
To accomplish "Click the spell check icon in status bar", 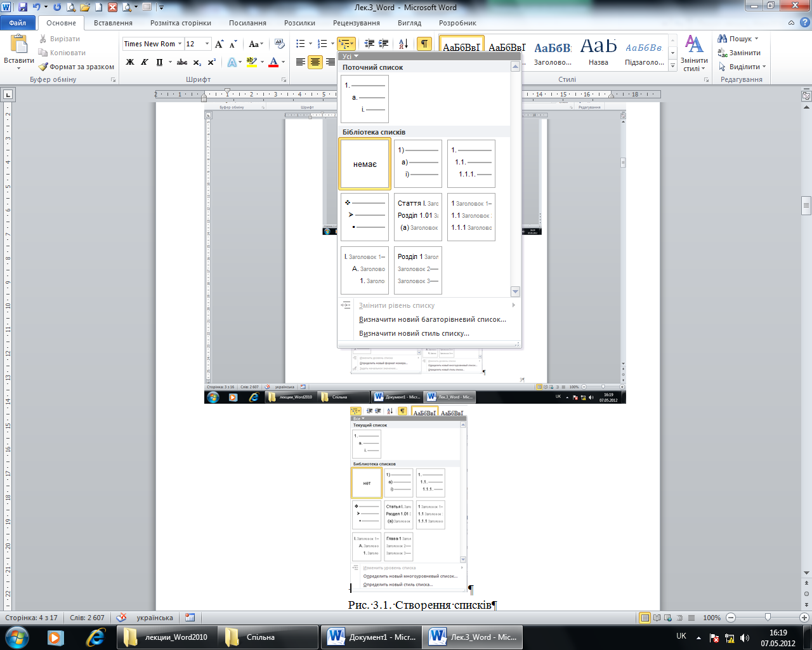I will click(x=122, y=617).
